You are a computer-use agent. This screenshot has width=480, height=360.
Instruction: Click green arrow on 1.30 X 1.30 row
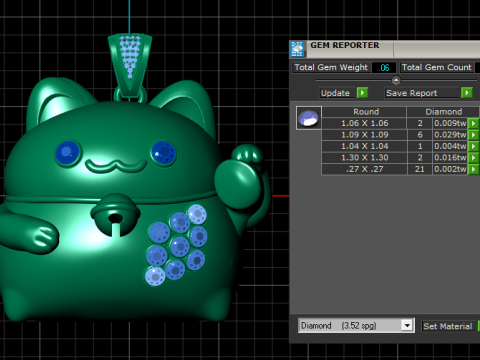[473, 158]
